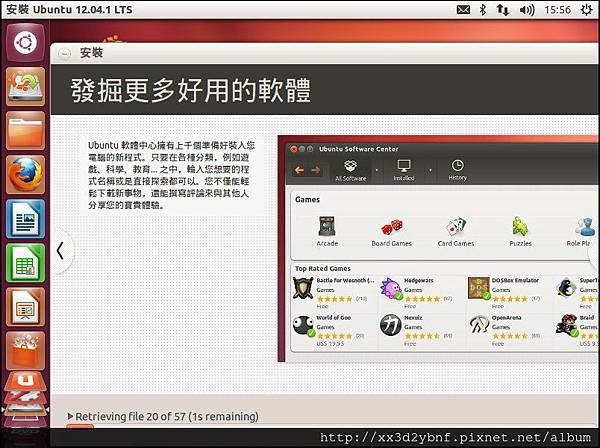Open LibreOffice Calc from the launcher

(26, 263)
